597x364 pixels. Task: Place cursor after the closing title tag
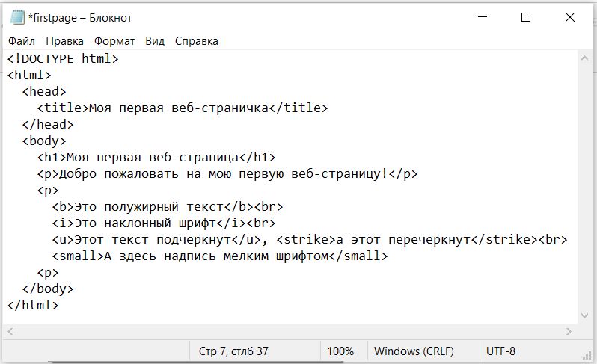tap(328, 108)
